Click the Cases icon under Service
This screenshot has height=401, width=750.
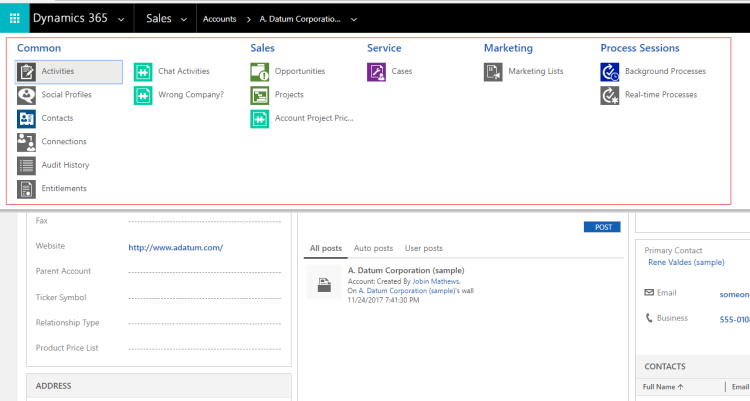click(376, 72)
